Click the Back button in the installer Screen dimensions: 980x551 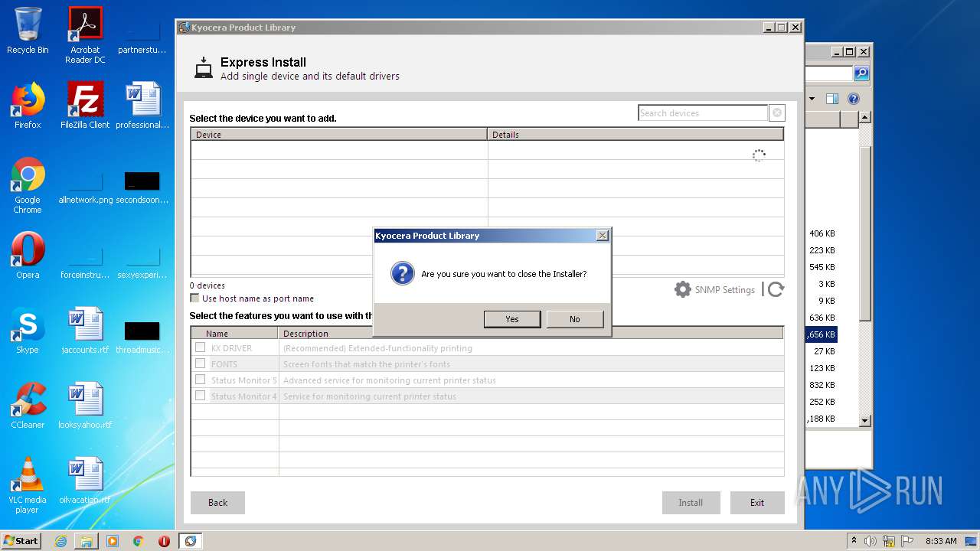(x=217, y=503)
